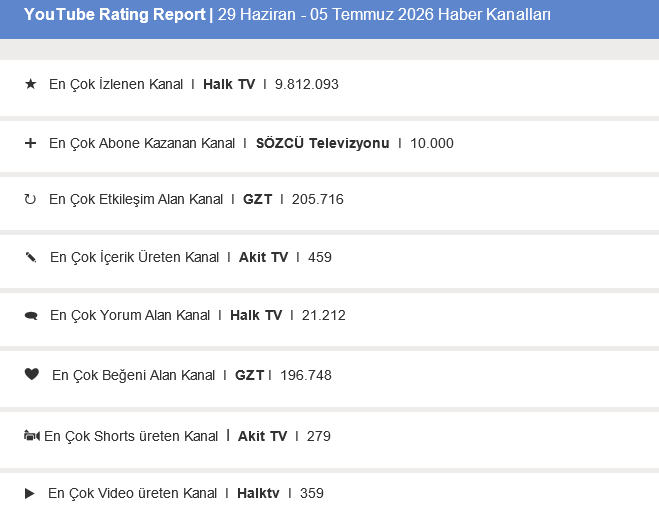659x517 pixels.
Task: Select GZT in the Etkileşim row
Action: (x=258, y=199)
